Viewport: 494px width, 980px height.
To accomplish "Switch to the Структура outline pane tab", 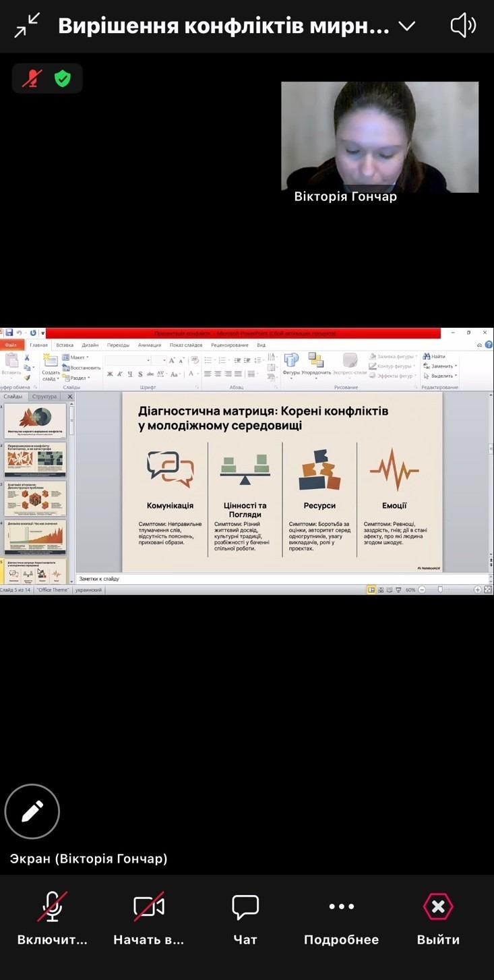I will tap(44, 397).
